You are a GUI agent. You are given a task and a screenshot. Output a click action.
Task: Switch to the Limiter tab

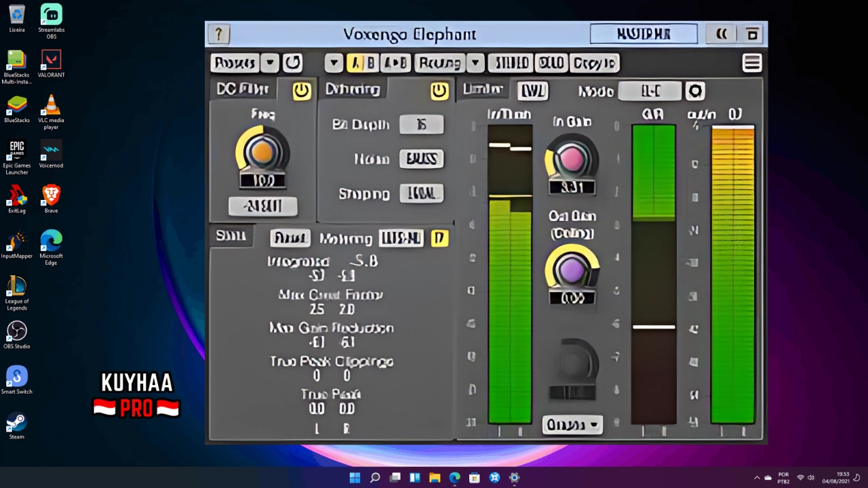(x=483, y=89)
